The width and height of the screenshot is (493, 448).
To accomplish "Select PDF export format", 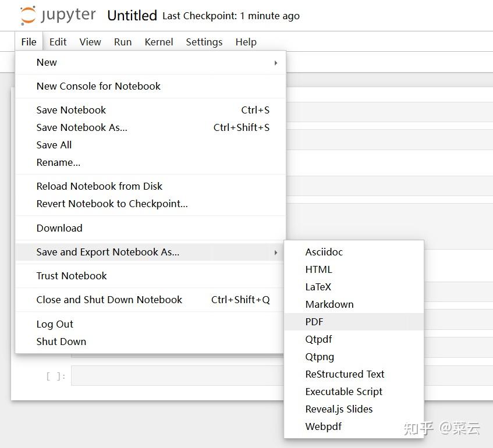I will tap(314, 321).
